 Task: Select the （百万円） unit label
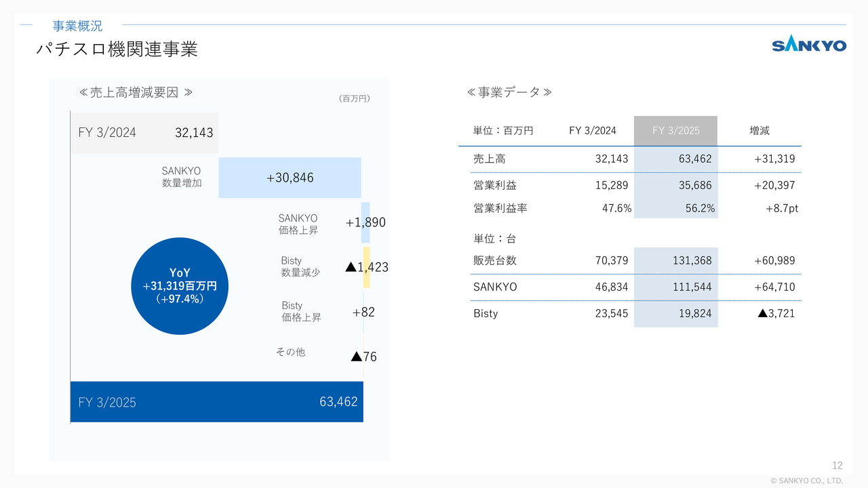click(x=353, y=99)
